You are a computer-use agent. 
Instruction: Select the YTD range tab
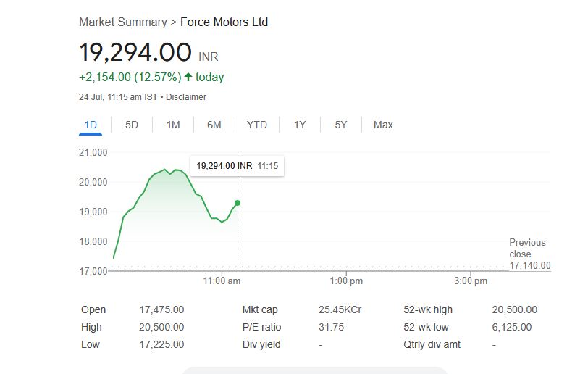(257, 125)
